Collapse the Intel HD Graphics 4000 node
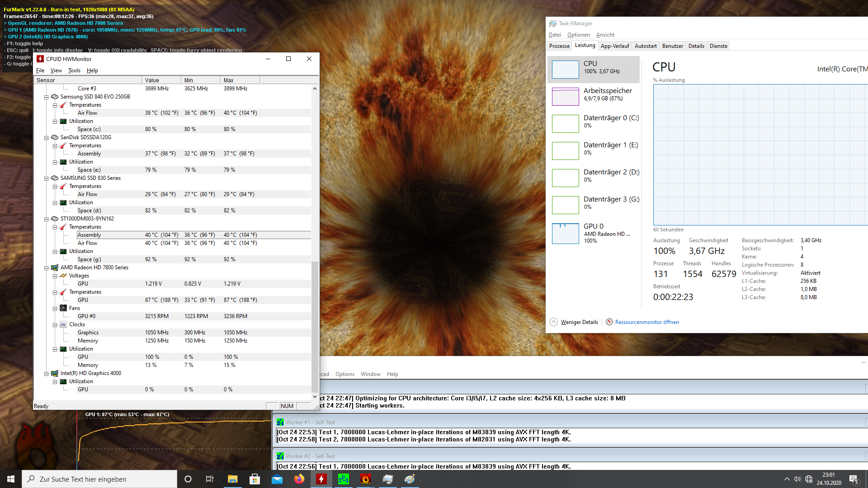 coord(46,374)
